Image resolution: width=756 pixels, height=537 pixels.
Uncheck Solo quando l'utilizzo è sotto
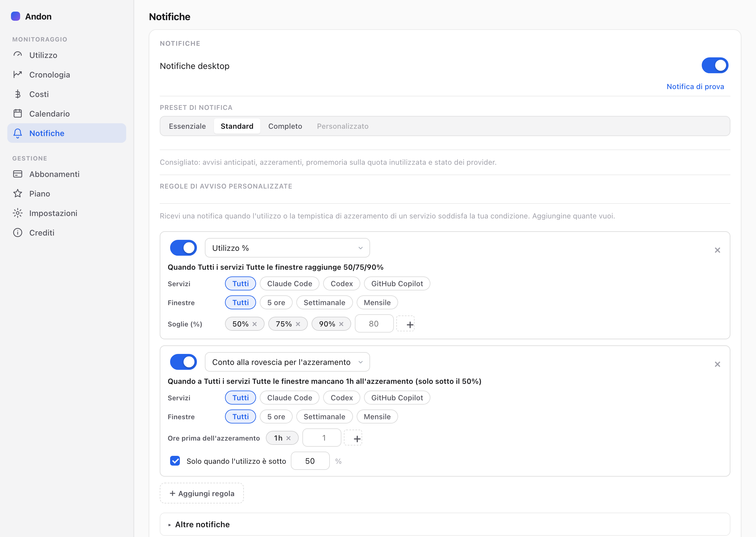click(175, 461)
